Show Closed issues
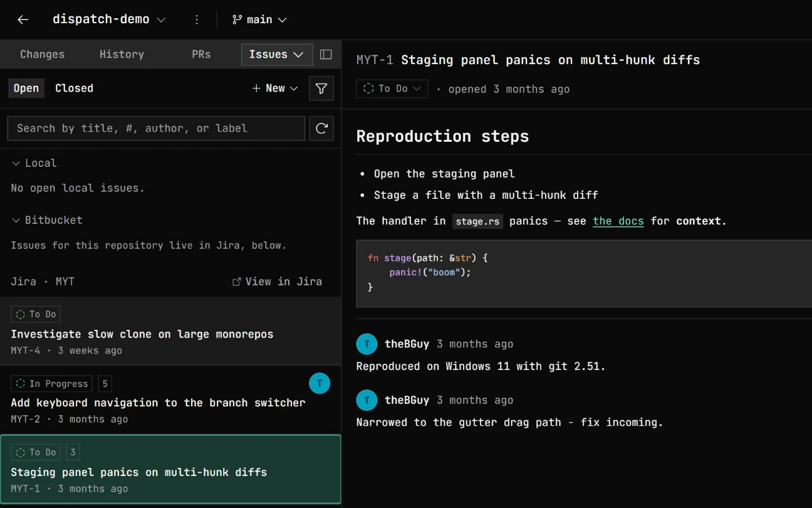812x508 pixels. (74, 88)
